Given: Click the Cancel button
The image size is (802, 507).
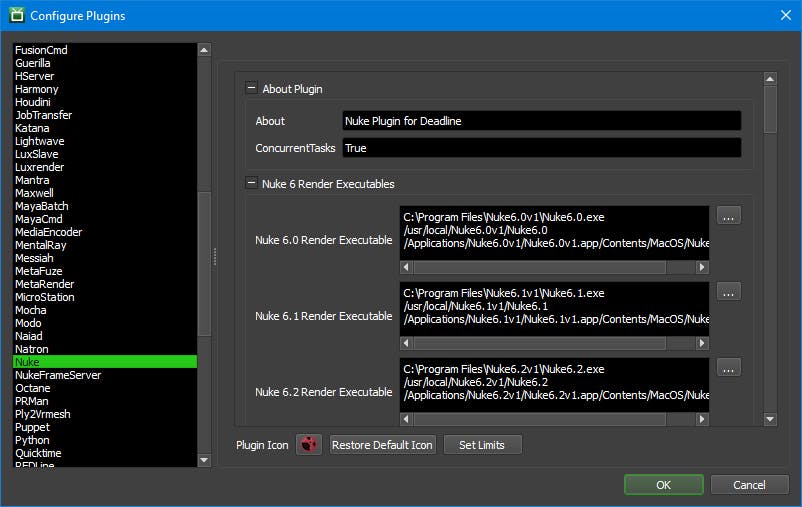Looking at the screenshot, I should tap(749, 484).
